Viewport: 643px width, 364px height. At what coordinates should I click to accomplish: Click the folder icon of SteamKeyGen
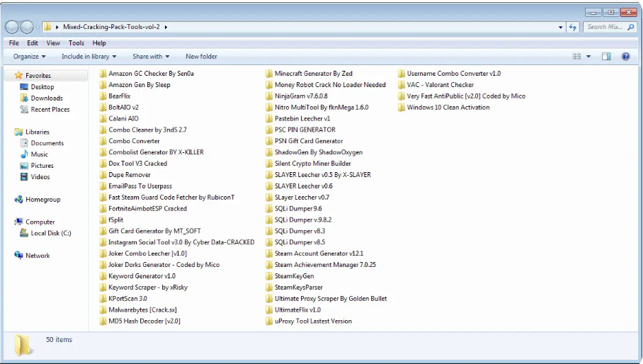pyautogui.click(x=269, y=276)
